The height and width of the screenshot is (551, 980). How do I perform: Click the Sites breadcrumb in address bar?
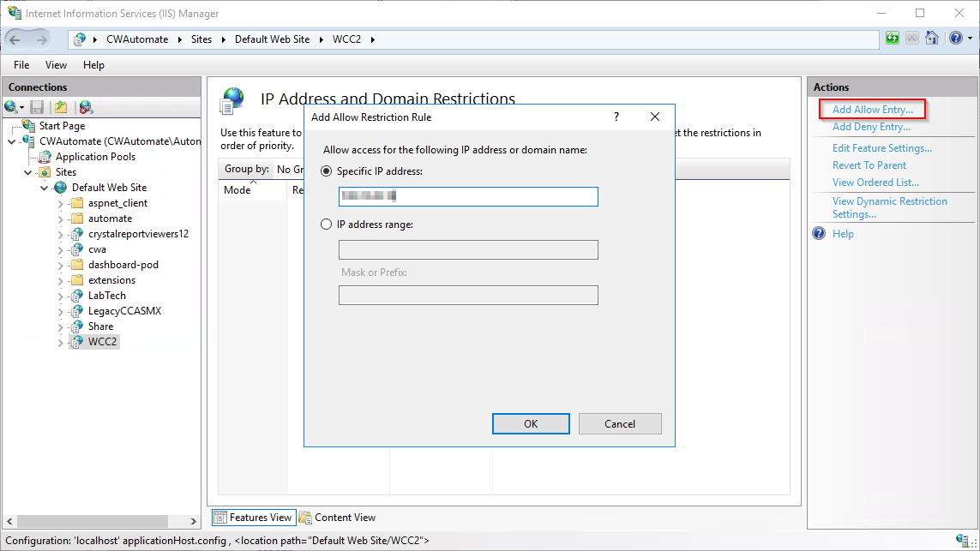click(201, 39)
